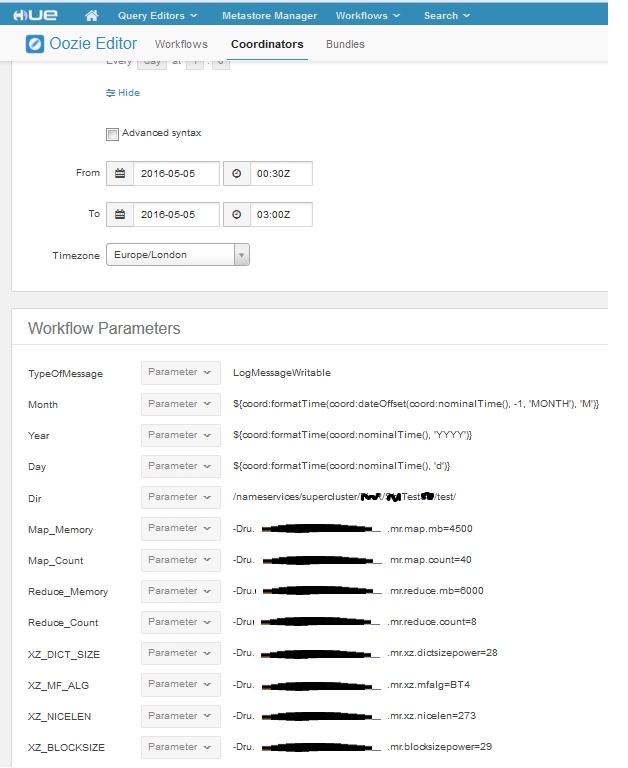
Task: Edit the From time field 00:30Z
Action: [281, 173]
